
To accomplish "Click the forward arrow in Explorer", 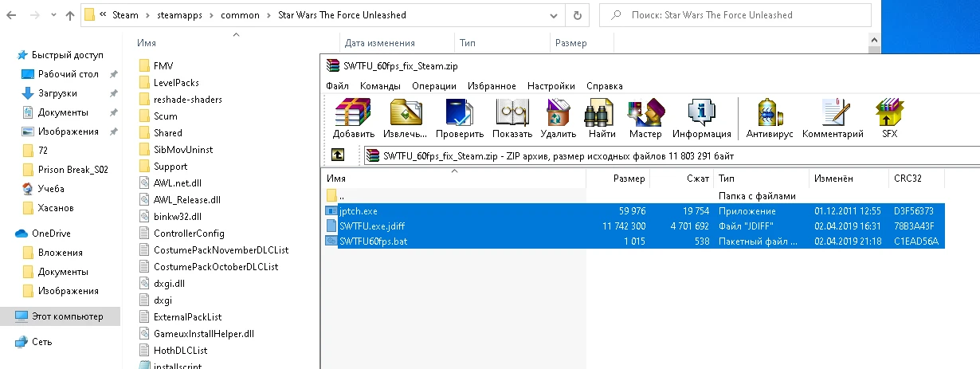I will 41,14.
